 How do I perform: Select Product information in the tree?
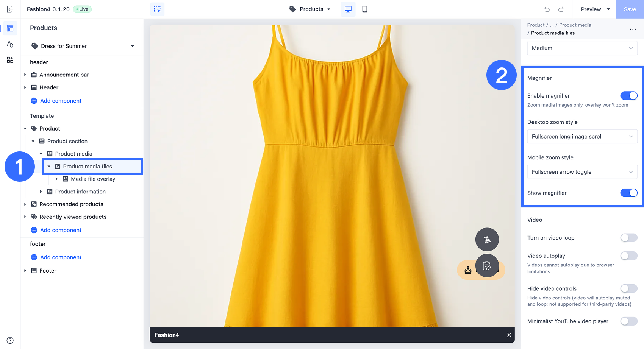tap(80, 192)
